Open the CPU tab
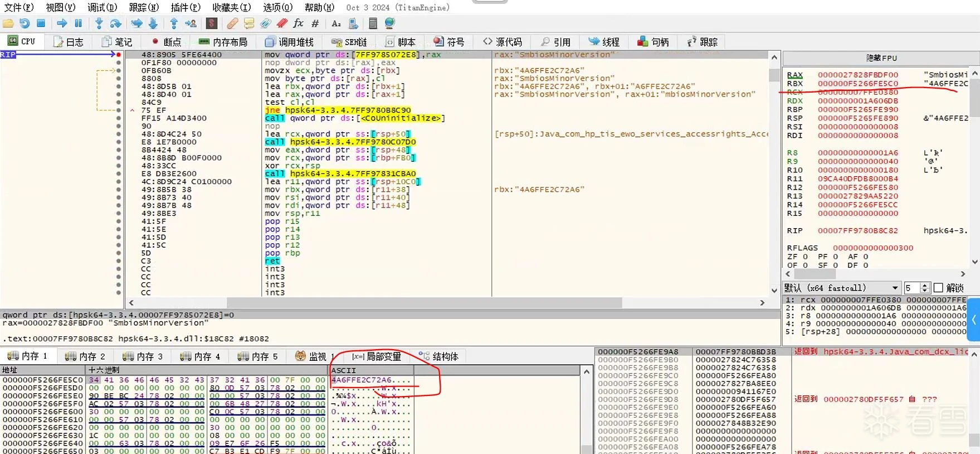 [22, 42]
